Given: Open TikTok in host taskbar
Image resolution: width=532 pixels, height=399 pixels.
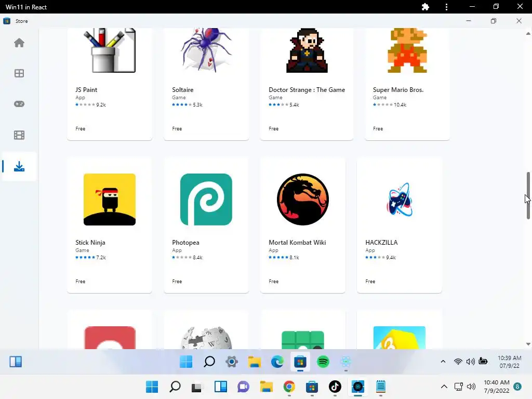Looking at the screenshot, I should click(335, 387).
